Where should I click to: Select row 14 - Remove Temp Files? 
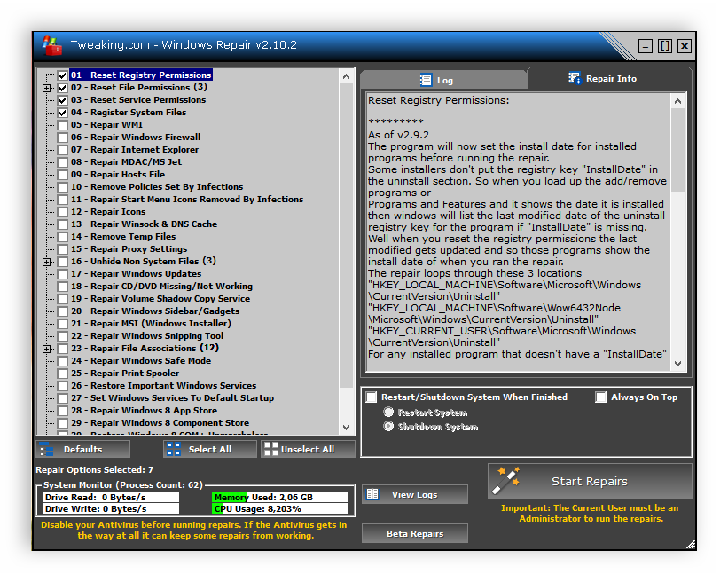click(x=123, y=237)
